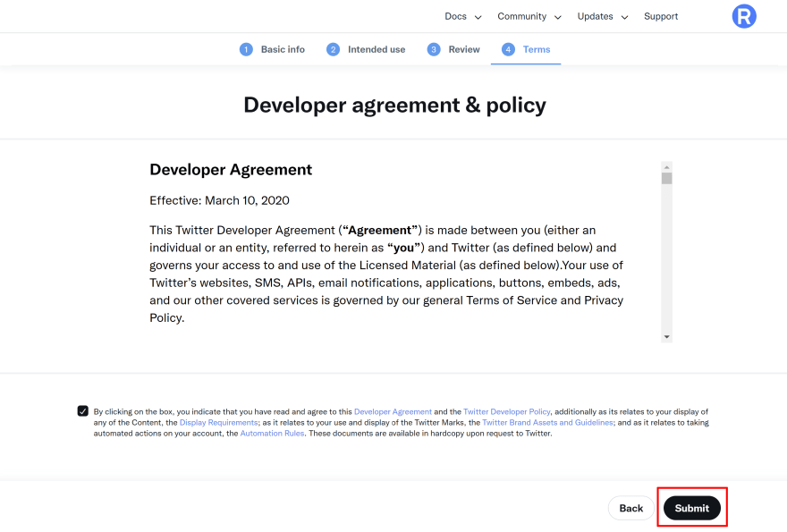Open the R profile avatar
This screenshot has width=787, height=532.
[x=744, y=17]
